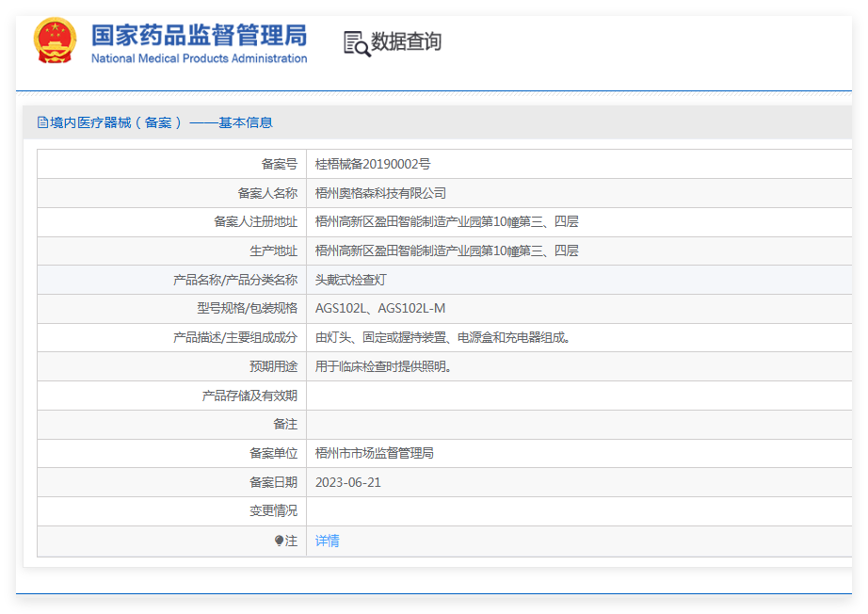
Task: Select filing date 2023-06-21
Action: (x=348, y=482)
